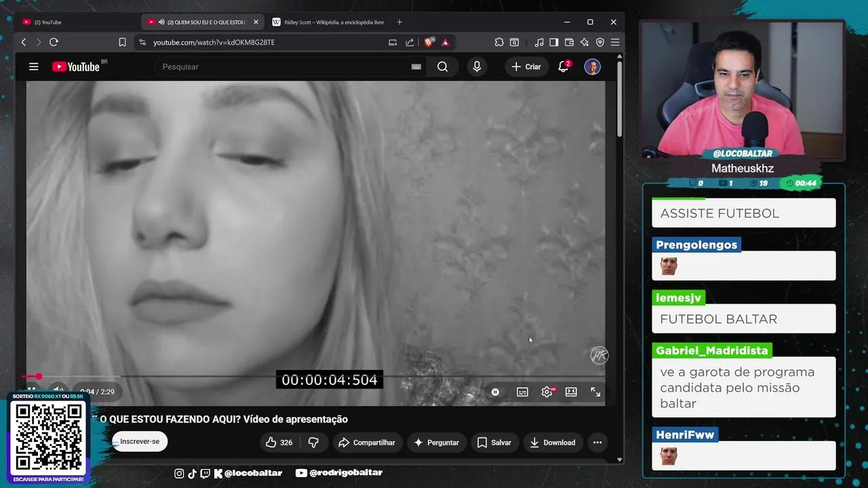Viewport: 868px width, 488px height.
Task: Subscribe with the Inscrever-se button
Action: point(140,441)
